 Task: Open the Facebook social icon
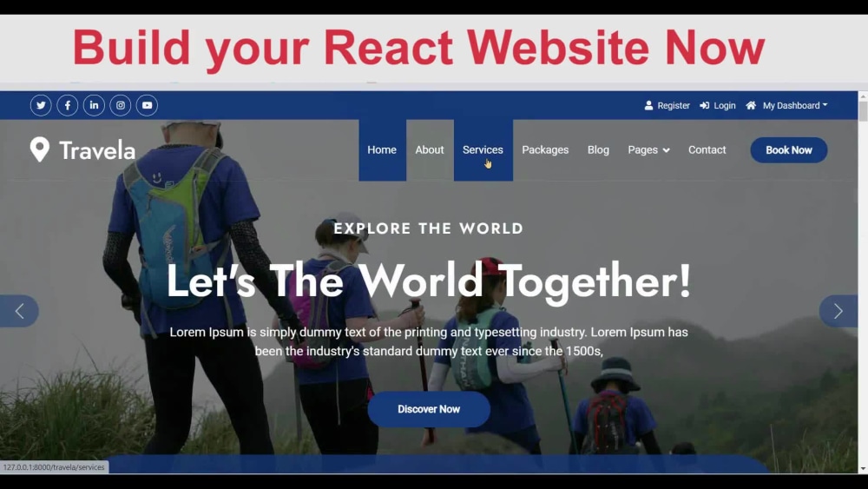[68, 105]
